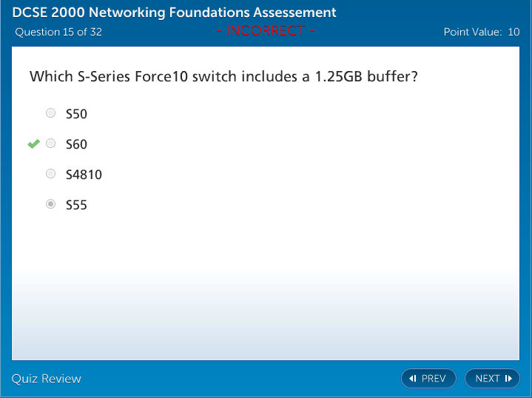The width and height of the screenshot is (532, 398).
Task: Click the 1.25GB buffer question text
Action: 223,77
